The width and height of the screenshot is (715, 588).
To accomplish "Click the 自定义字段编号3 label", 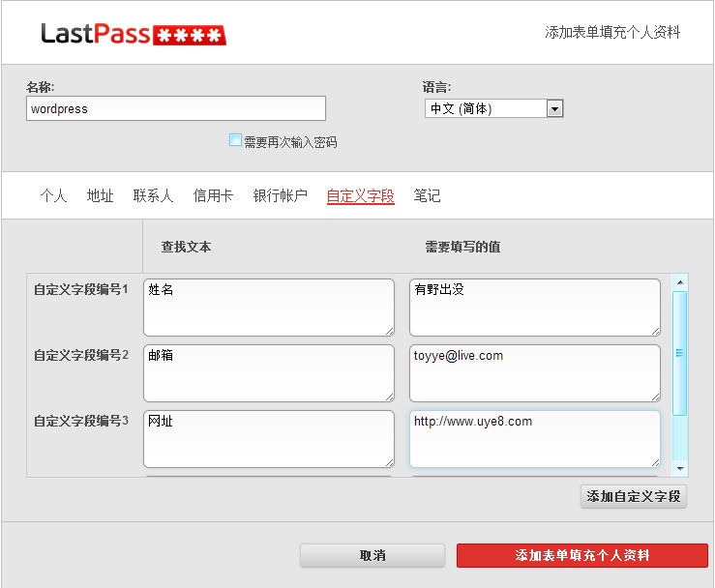I will 80,421.
